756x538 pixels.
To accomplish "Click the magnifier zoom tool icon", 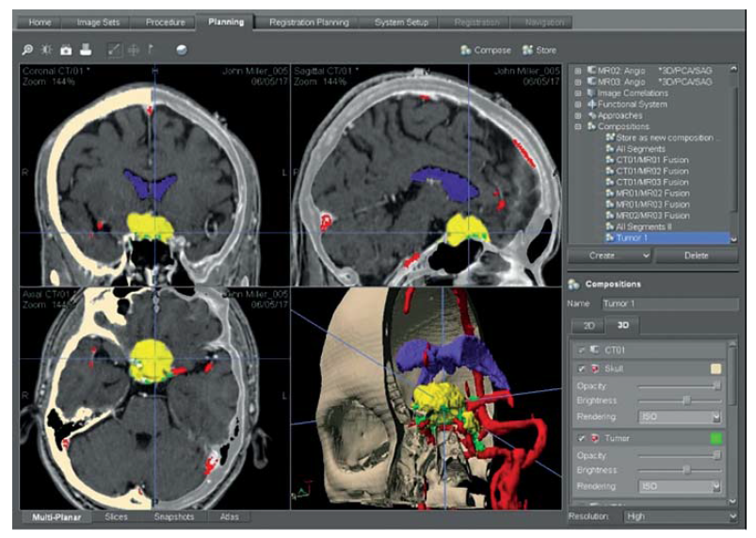I will tap(27, 49).
